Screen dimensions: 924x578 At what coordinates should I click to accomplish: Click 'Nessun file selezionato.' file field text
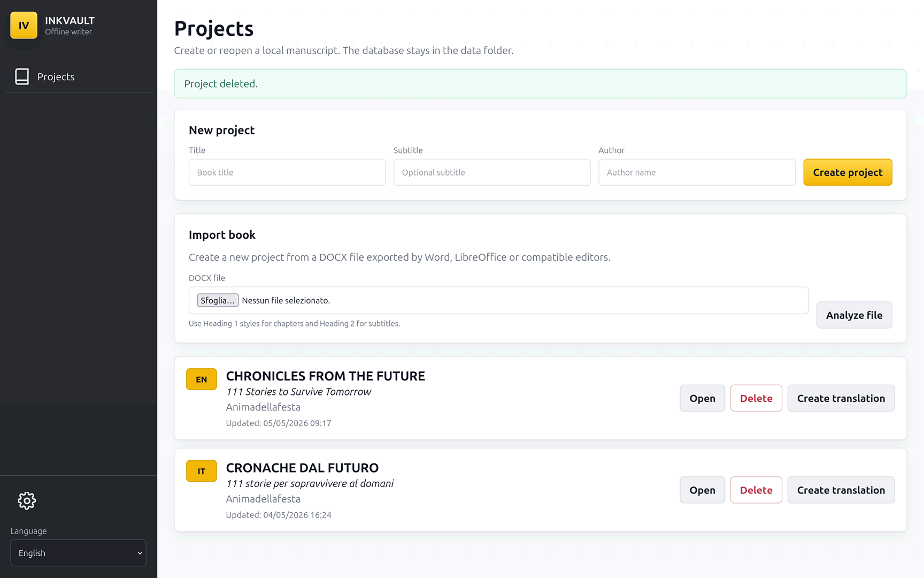click(286, 300)
